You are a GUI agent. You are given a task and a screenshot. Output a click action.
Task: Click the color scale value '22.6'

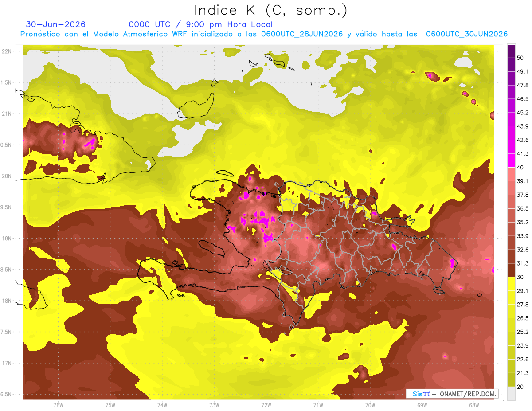pos(523,359)
